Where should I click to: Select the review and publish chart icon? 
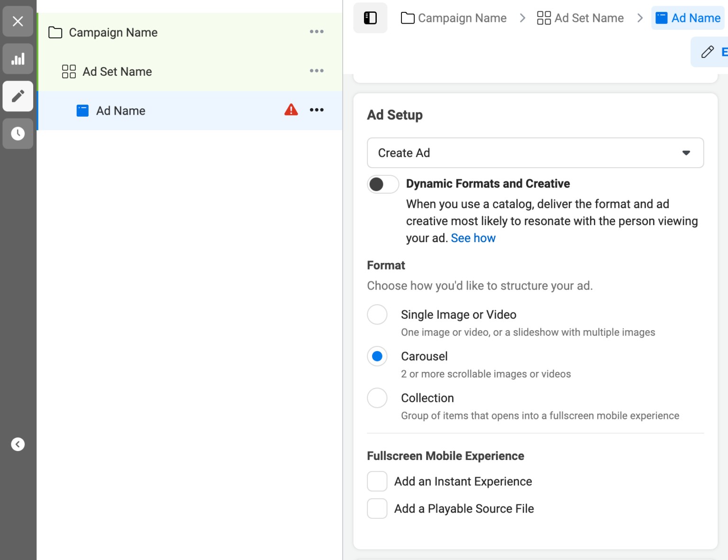click(x=18, y=59)
